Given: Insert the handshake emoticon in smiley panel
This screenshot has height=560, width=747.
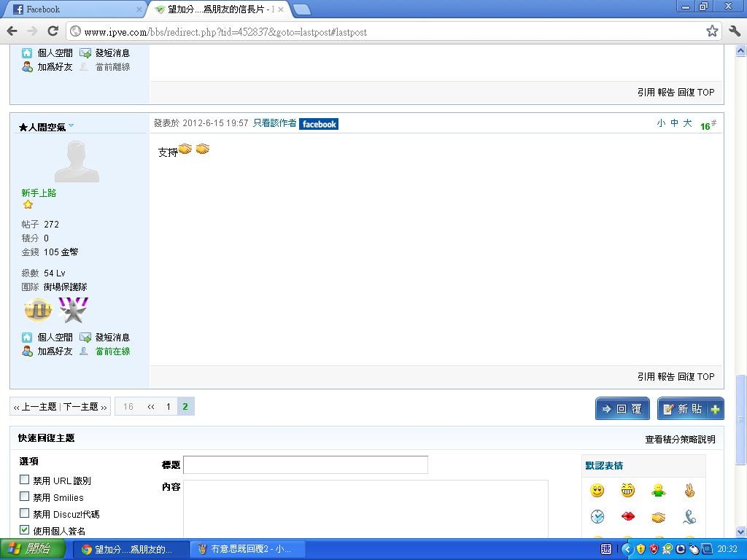Looking at the screenshot, I should [659, 517].
